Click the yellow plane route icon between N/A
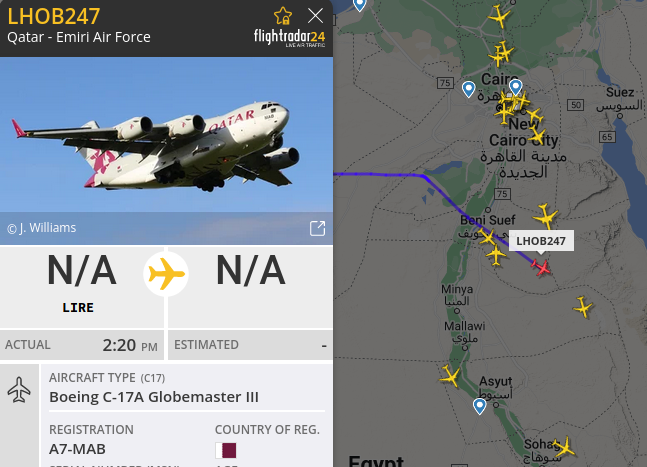The width and height of the screenshot is (647, 467). tap(166, 274)
